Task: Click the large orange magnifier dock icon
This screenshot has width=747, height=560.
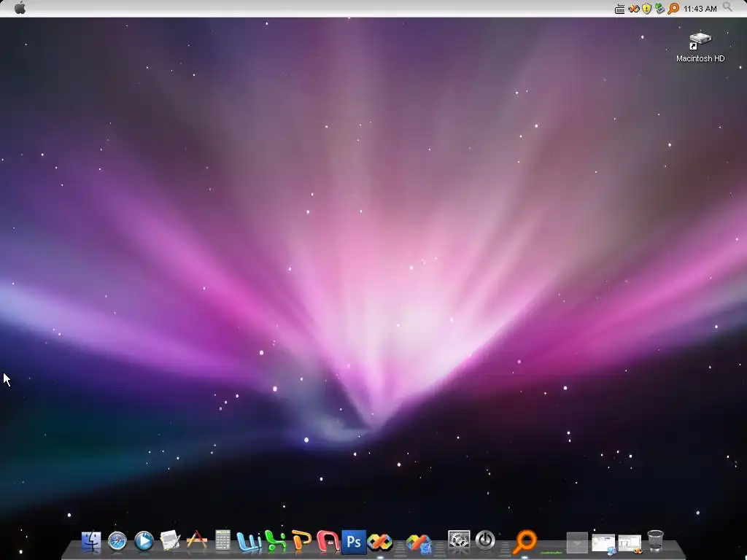Action: [525, 542]
